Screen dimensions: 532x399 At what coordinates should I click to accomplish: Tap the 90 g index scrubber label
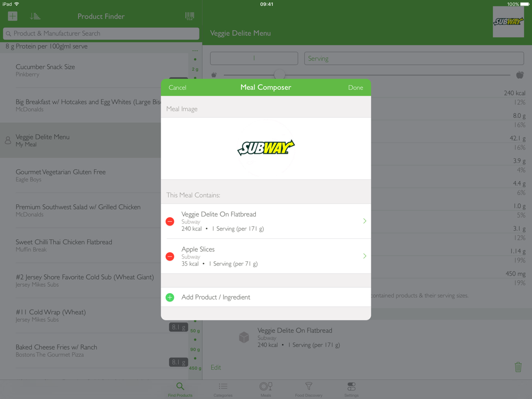(195, 350)
